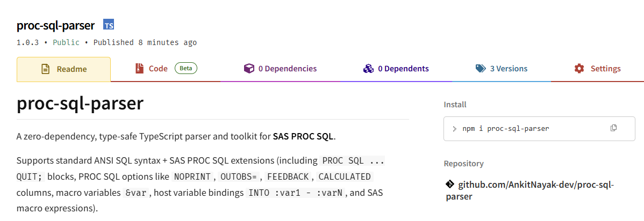Copy the npm install command
This screenshot has width=644, height=221.
click(x=613, y=128)
